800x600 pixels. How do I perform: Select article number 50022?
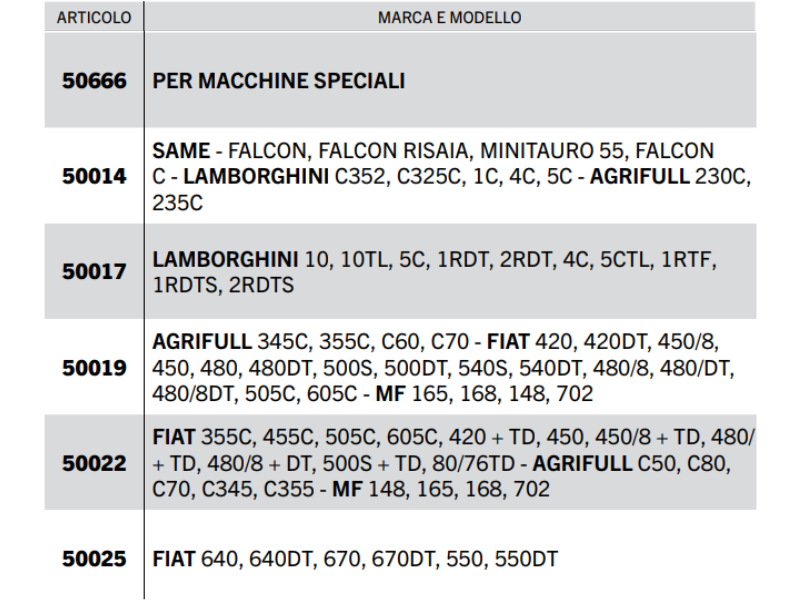pyautogui.click(x=94, y=463)
